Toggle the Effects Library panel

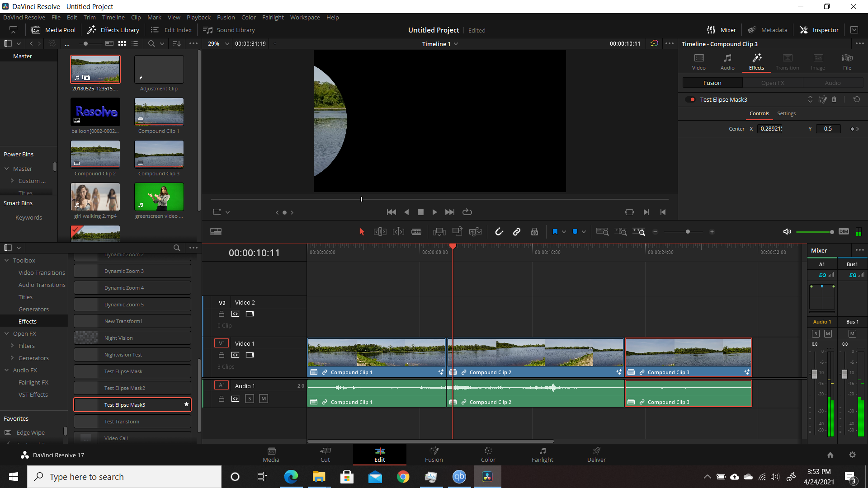point(113,30)
